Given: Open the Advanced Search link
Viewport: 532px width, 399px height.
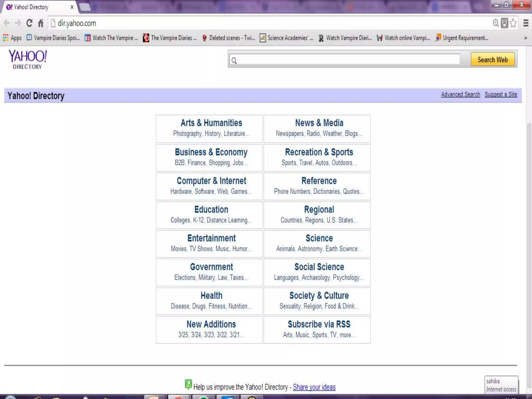Looking at the screenshot, I should (x=460, y=94).
